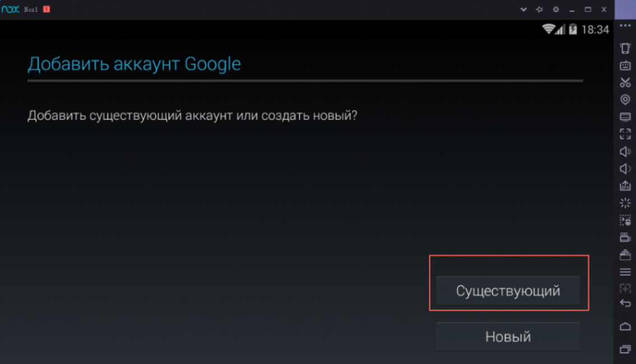Click the multi-instance plus frame icon
636x364 pixels.
625,288
